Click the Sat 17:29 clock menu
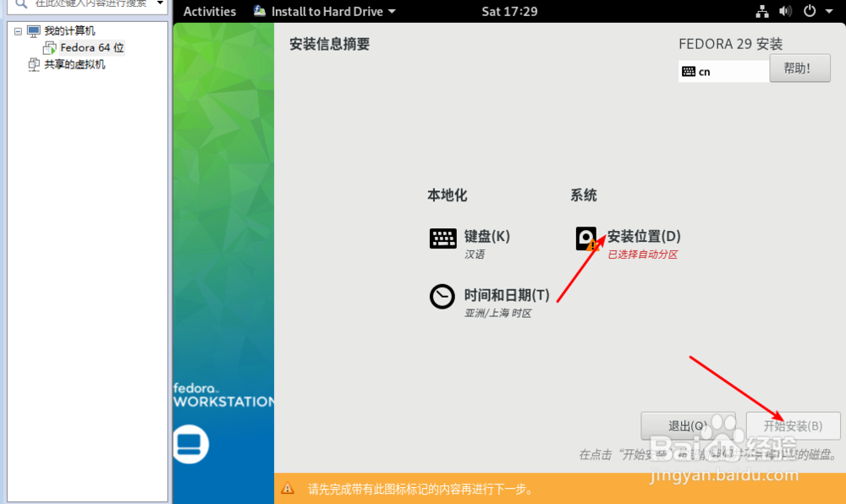Viewport: 846px width, 504px height. point(509,11)
